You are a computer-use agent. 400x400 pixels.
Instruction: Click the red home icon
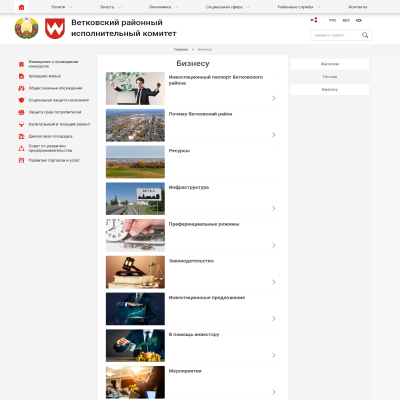[x=21, y=7]
